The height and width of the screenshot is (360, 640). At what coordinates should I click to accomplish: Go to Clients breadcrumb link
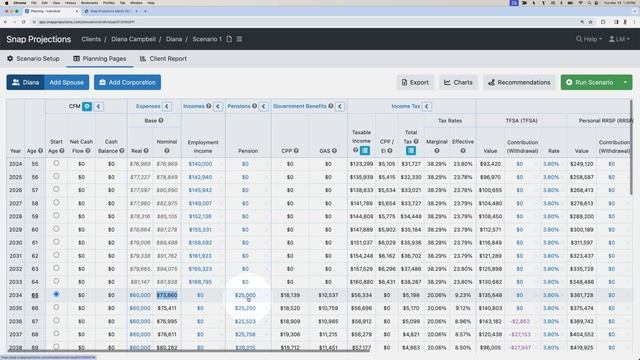coord(91,39)
